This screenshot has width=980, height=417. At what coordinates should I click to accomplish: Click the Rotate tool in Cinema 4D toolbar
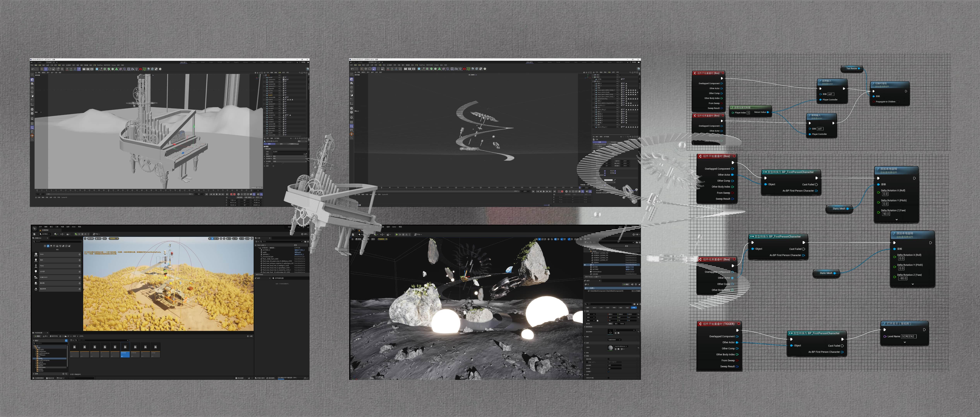tap(50, 69)
